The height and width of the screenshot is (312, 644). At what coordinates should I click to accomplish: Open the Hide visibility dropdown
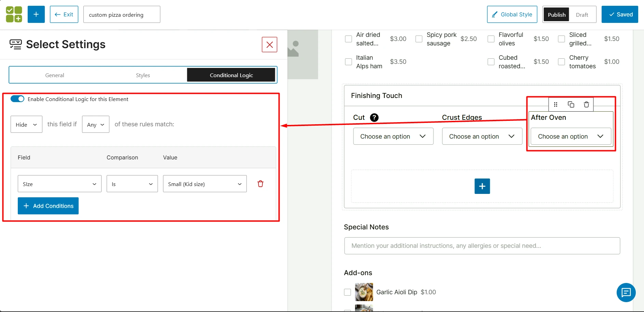(26, 125)
